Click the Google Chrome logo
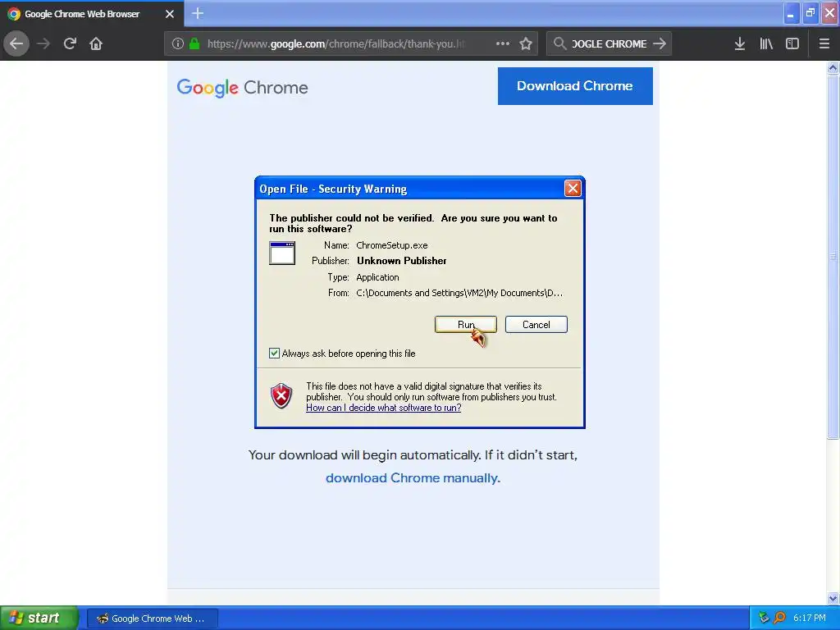840x630 pixels. click(242, 87)
